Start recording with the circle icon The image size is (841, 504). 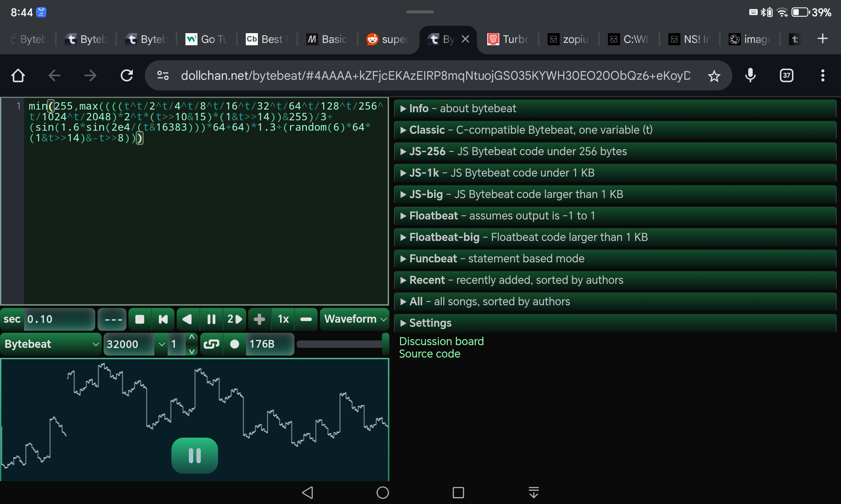[x=234, y=344]
